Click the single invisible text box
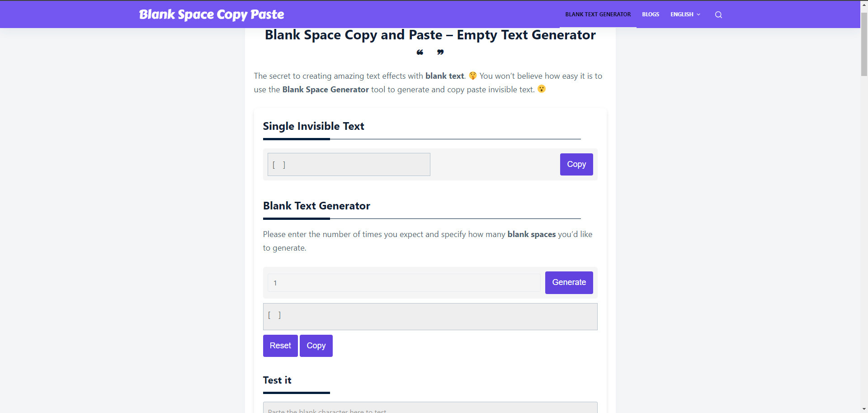The width and height of the screenshot is (868, 413). pyautogui.click(x=349, y=164)
